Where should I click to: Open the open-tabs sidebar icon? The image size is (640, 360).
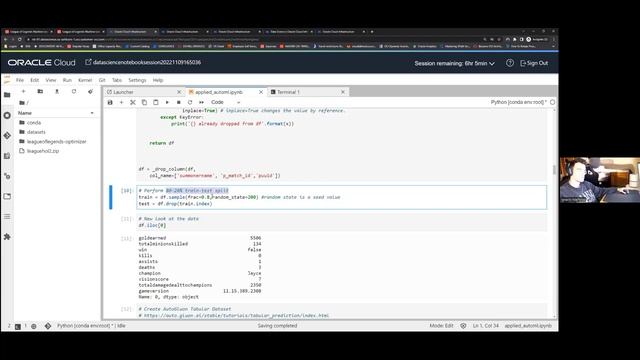tap(7, 196)
